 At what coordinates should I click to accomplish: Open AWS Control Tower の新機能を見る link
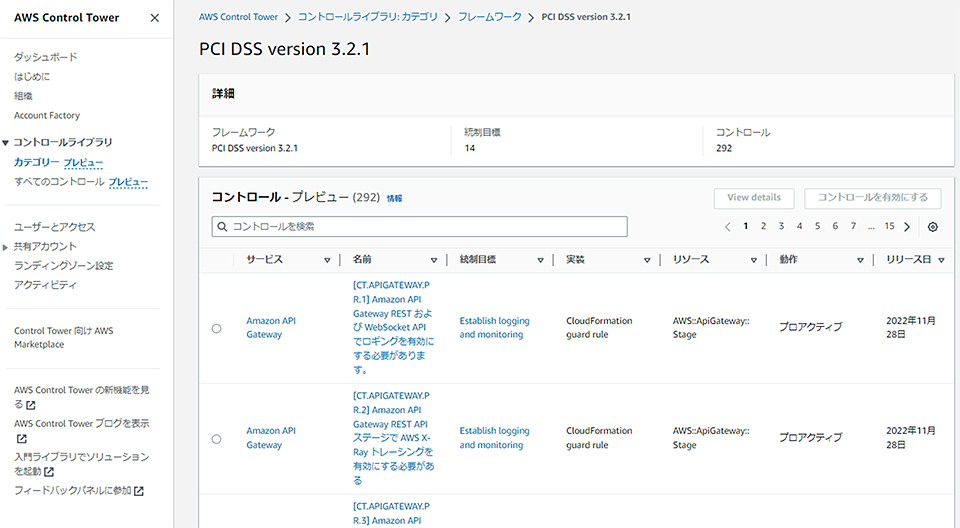pos(81,397)
